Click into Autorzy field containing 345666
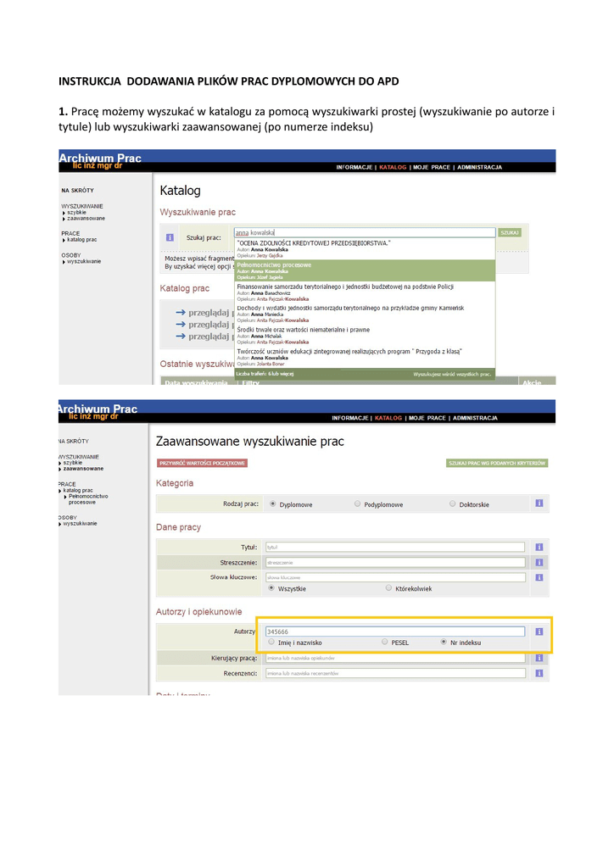The image size is (614, 868). pyautogui.click(x=394, y=632)
